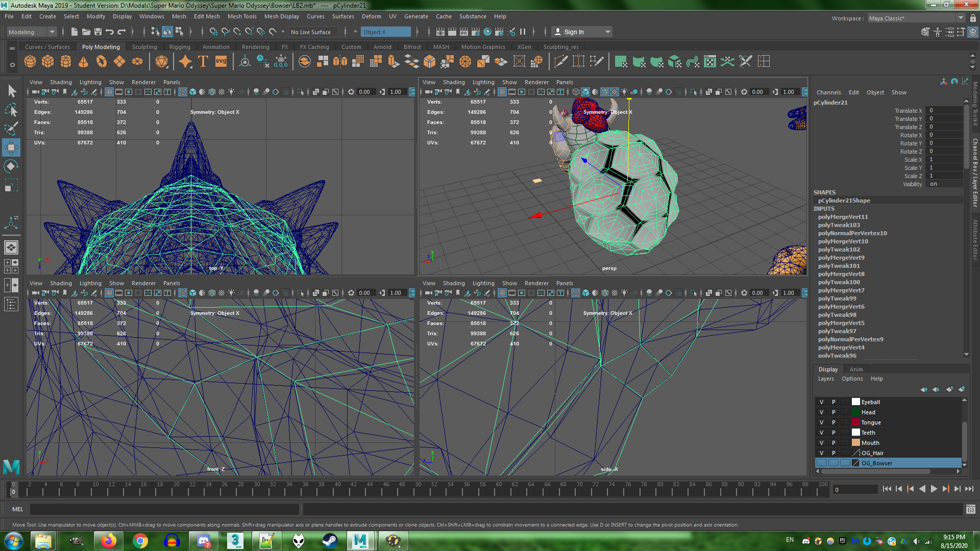980x551 pixels.
Task: Switch to the Anim layer tab
Action: [x=856, y=369]
